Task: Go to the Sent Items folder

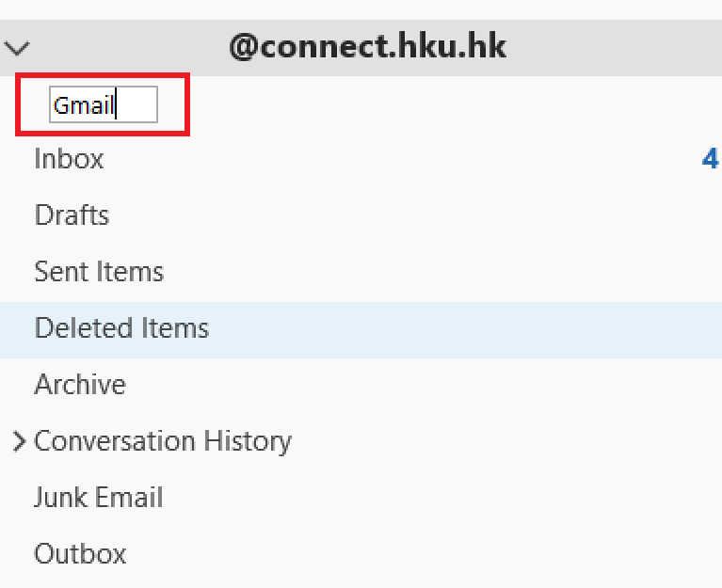Action: (99, 272)
